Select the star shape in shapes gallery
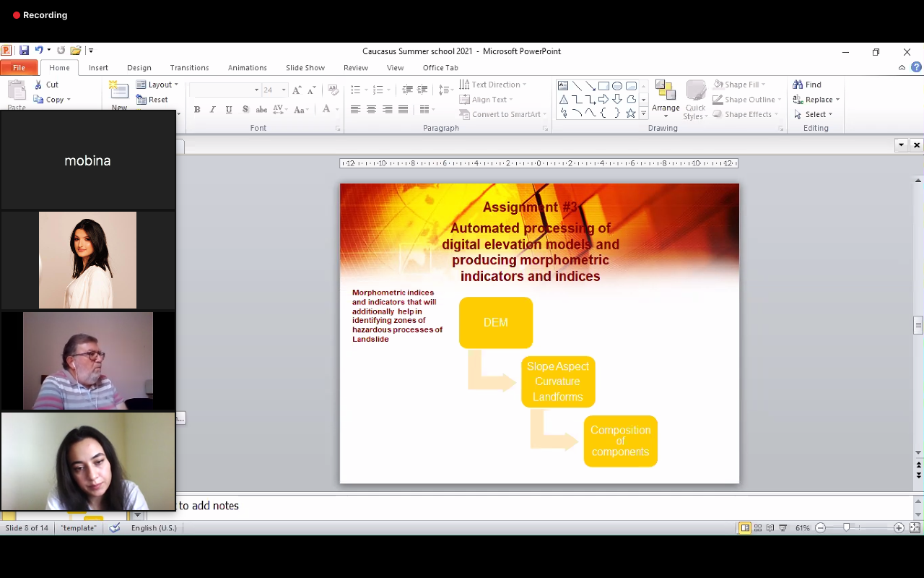The image size is (924, 578). pos(630,113)
